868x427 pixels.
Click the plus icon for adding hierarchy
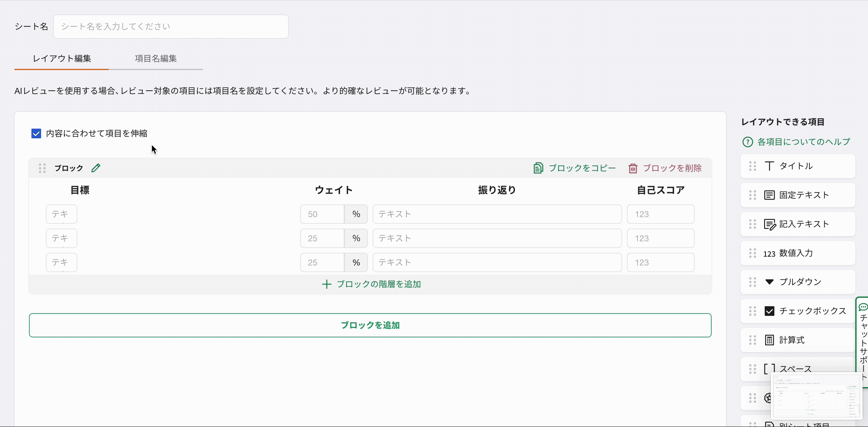pos(326,284)
